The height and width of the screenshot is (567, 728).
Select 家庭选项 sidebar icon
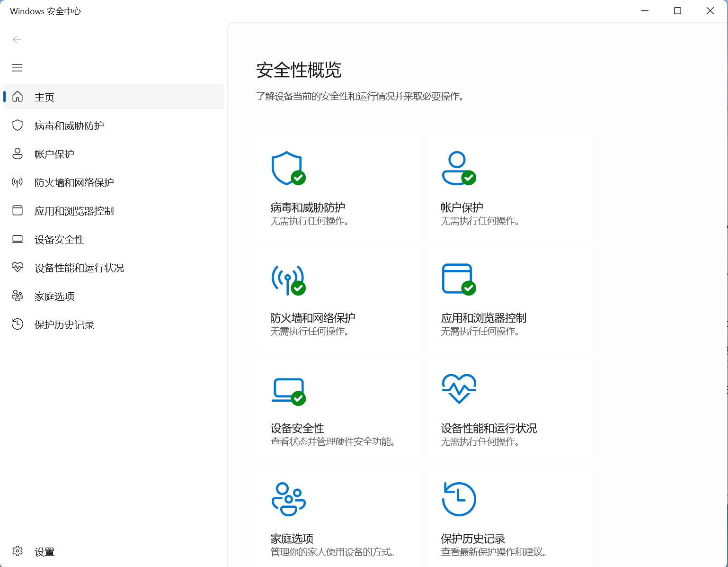tap(53, 296)
